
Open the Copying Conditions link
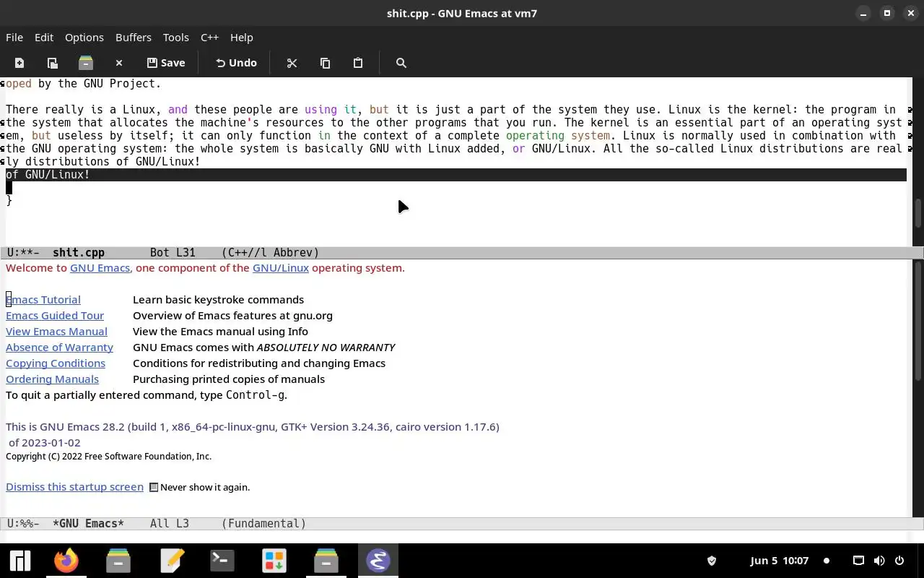coord(56,363)
